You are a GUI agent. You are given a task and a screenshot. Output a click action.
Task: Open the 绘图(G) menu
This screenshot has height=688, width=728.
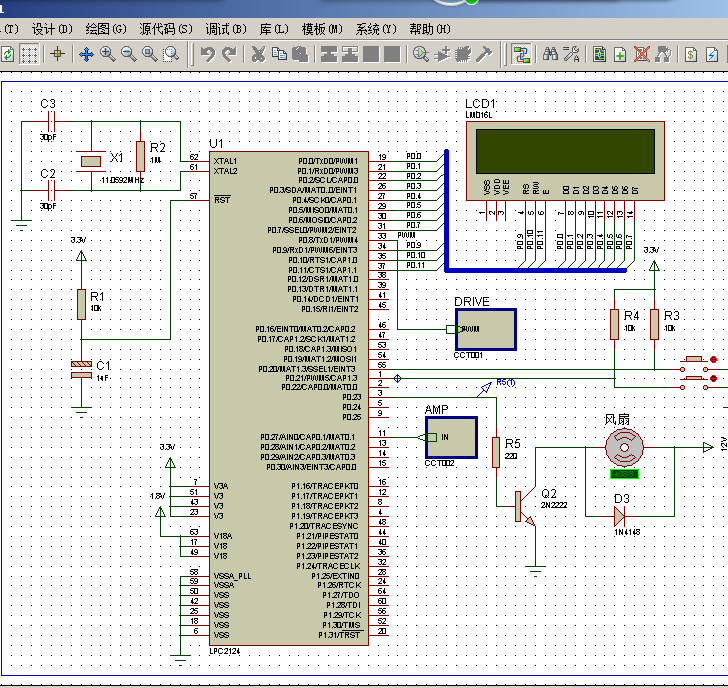[x=106, y=29]
